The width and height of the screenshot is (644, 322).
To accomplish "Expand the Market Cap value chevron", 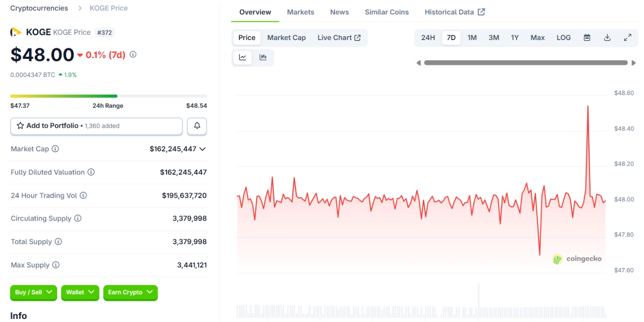I will point(203,149).
